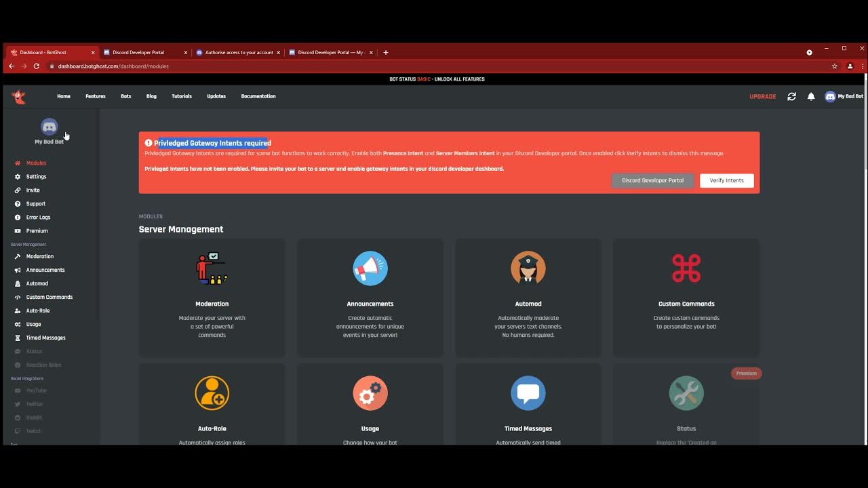Image resolution: width=868 pixels, height=488 pixels.
Task: Click the Moderation module icon
Action: pyautogui.click(x=212, y=268)
